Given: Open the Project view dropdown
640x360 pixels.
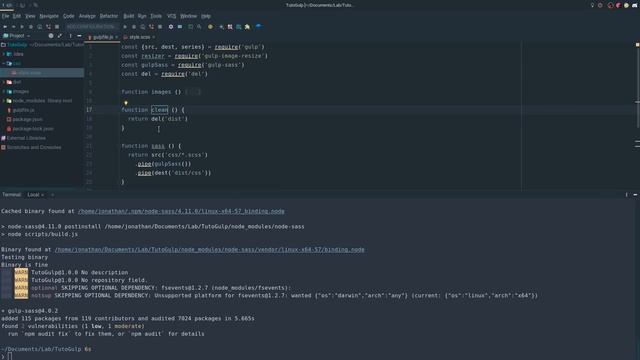Looking at the screenshot, I should coord(17,36).
